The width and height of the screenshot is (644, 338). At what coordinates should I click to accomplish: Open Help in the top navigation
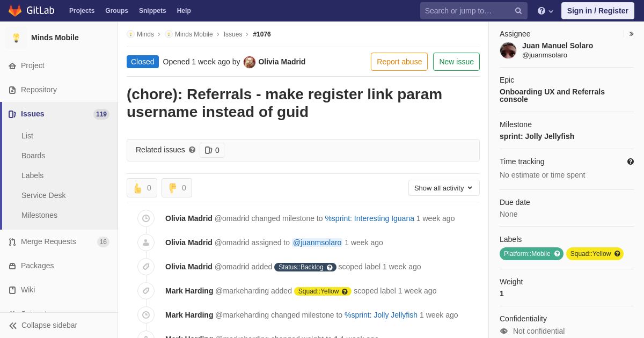pos(184,11)
